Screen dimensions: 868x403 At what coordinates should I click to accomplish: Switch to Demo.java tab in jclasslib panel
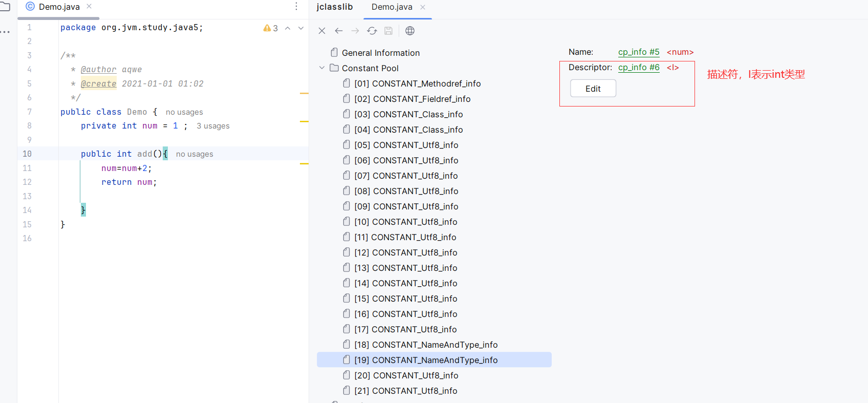point(392,7)
